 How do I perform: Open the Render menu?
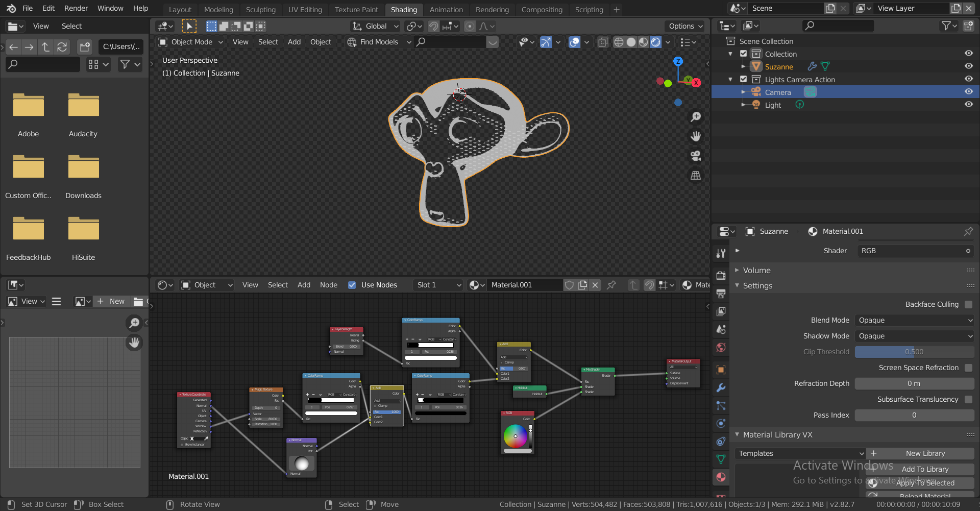point(76,8)
